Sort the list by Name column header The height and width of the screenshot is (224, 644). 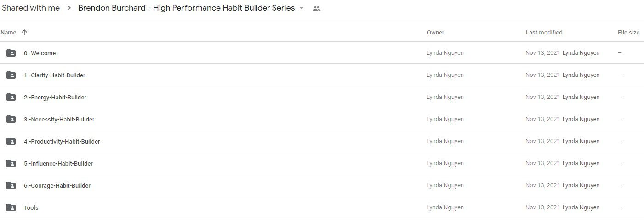coord(8,33)
